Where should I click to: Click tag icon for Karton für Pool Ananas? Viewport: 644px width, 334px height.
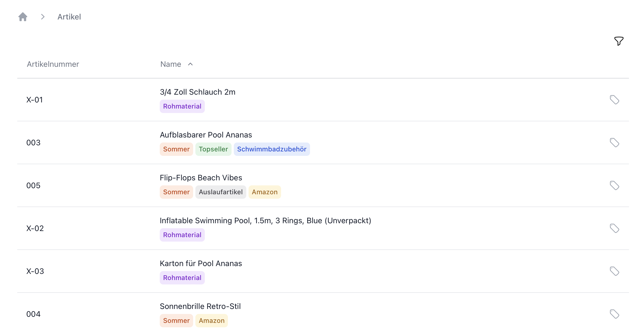614,271
